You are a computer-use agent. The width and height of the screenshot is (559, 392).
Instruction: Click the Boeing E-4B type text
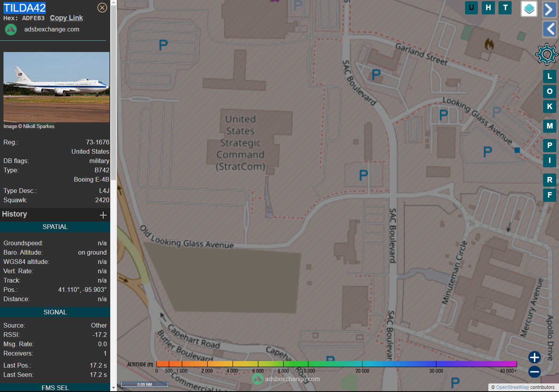tap(92, 180)
